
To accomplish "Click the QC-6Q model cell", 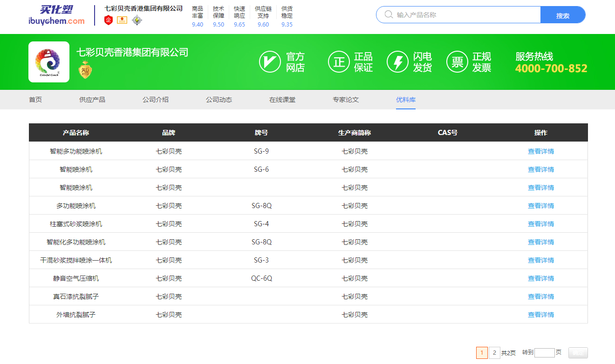I will point(261,278).
